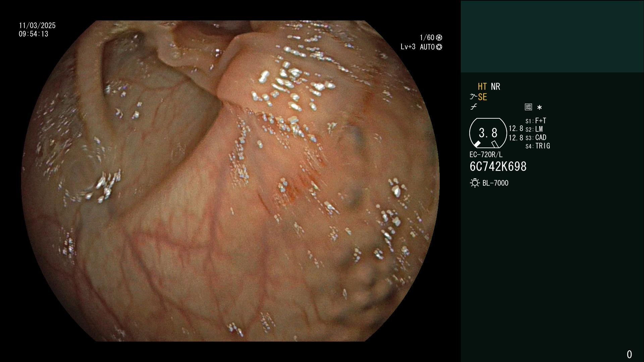The width and height of the screenshot is (644, 362).
Task: Select the NR noise reduction indicator
Action: pyautogui.click(x=495, y=86)
